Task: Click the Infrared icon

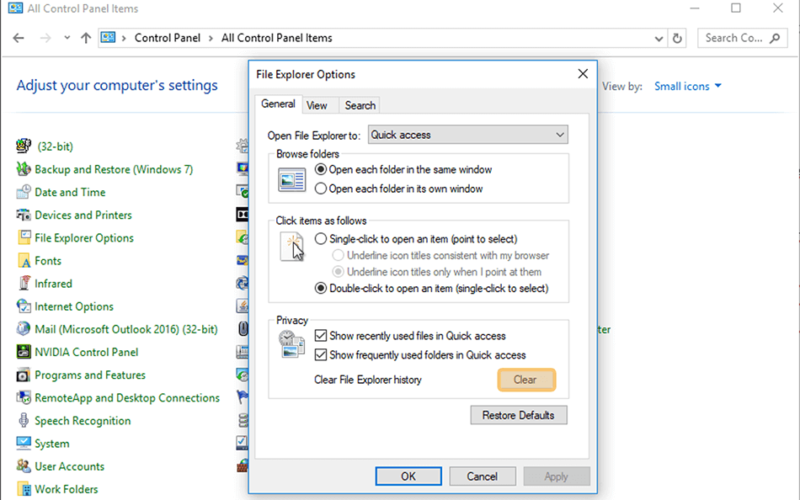Action: [x=23, y=283]
